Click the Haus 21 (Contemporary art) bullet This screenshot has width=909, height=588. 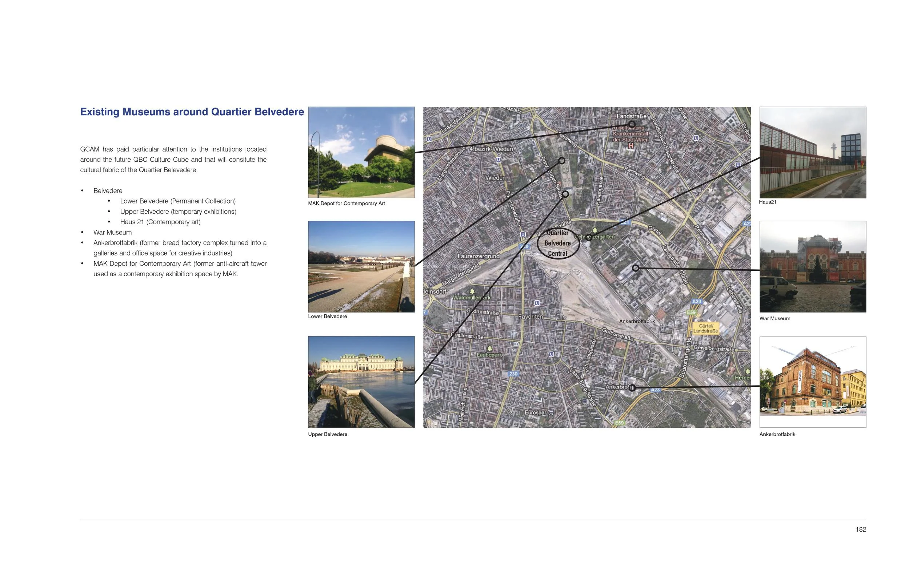point(160,222)
